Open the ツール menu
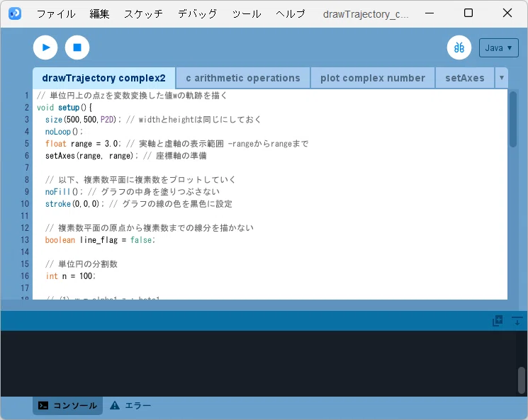Image resolution: width=528 pixels, height=420 pixels. click(247, 13)
